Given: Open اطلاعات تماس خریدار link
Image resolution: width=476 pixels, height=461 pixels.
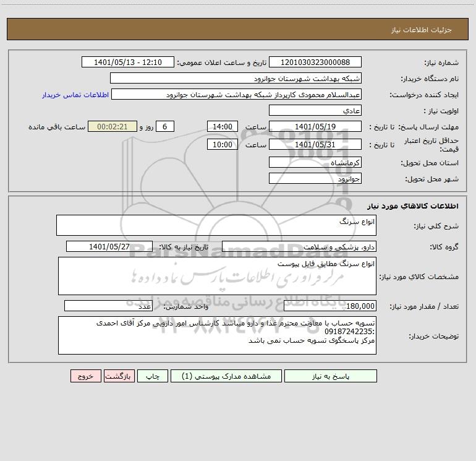Looking at the screenshot, I should (x=75, y=95).
